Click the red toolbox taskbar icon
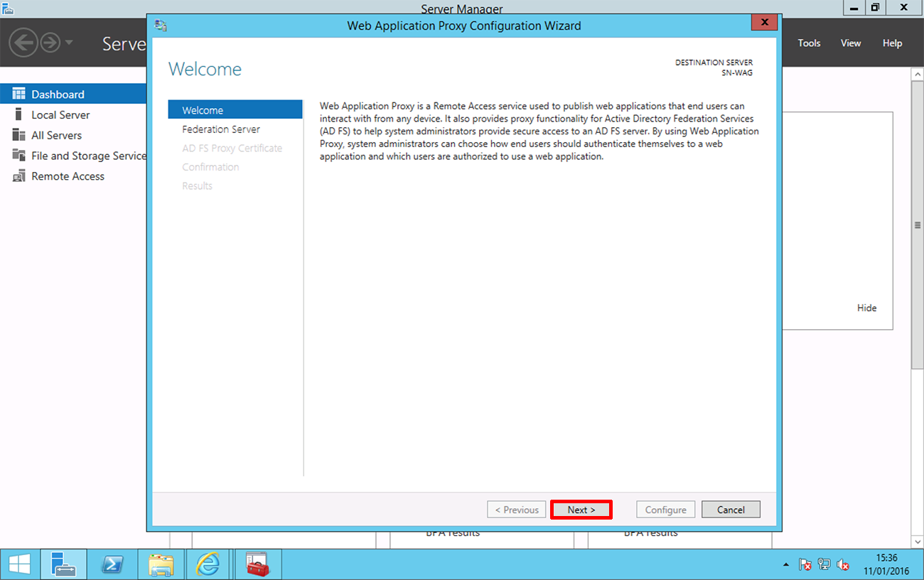This screenshot has height=580, width=924. click(x=258, y=564)
